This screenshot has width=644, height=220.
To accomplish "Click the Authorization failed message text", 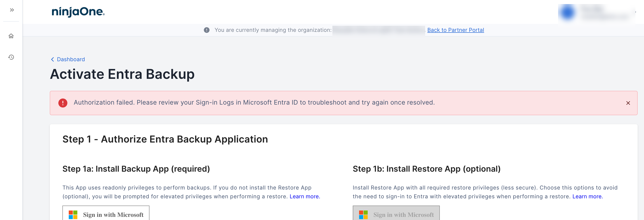I will (x=254, y=102).
